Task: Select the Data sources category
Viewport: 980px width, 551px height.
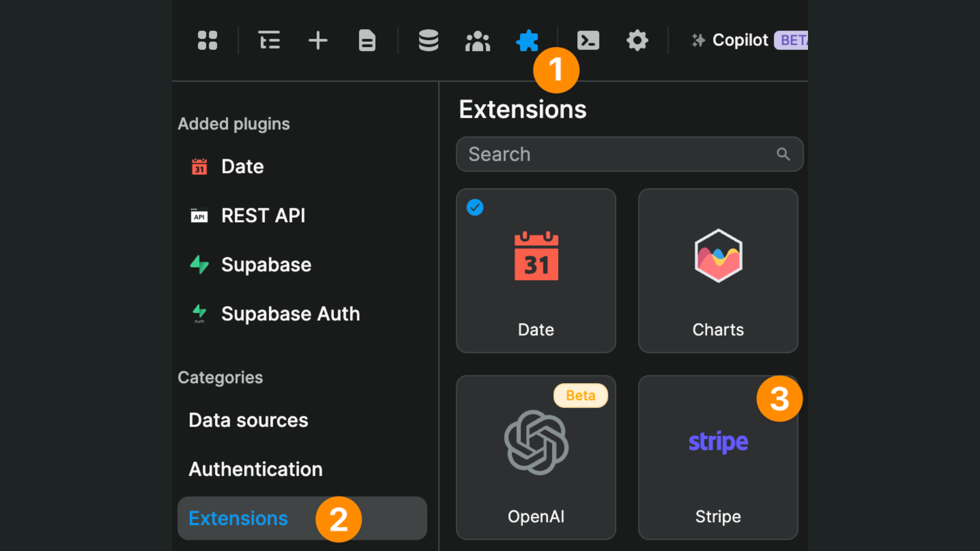Action: 248,420
